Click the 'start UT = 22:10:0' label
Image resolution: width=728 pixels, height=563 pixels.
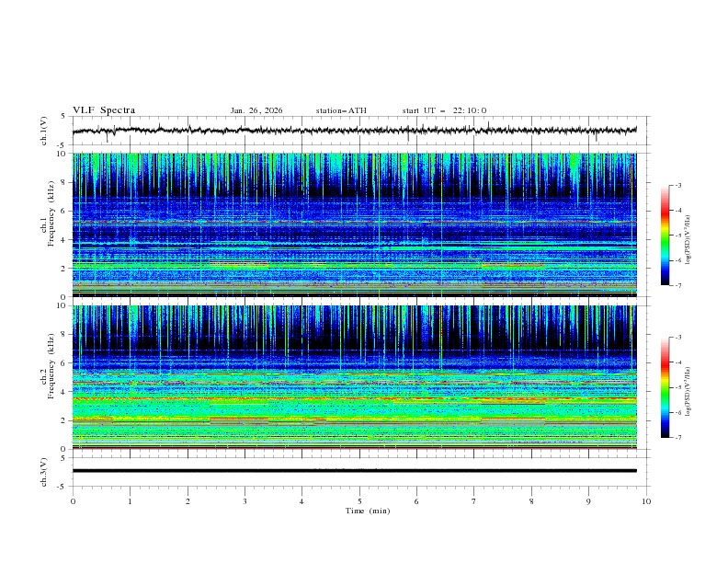pos(444,110)
